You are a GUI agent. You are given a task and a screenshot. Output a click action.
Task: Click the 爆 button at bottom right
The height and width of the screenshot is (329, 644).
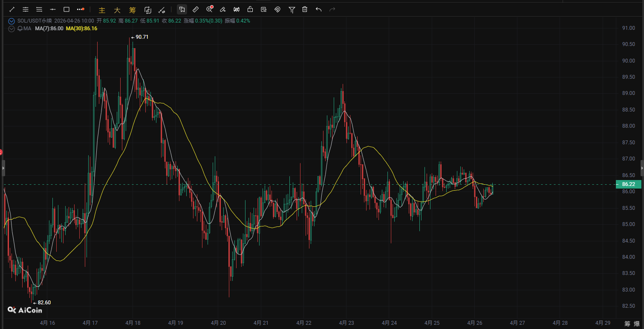click(x=637, y=323)
